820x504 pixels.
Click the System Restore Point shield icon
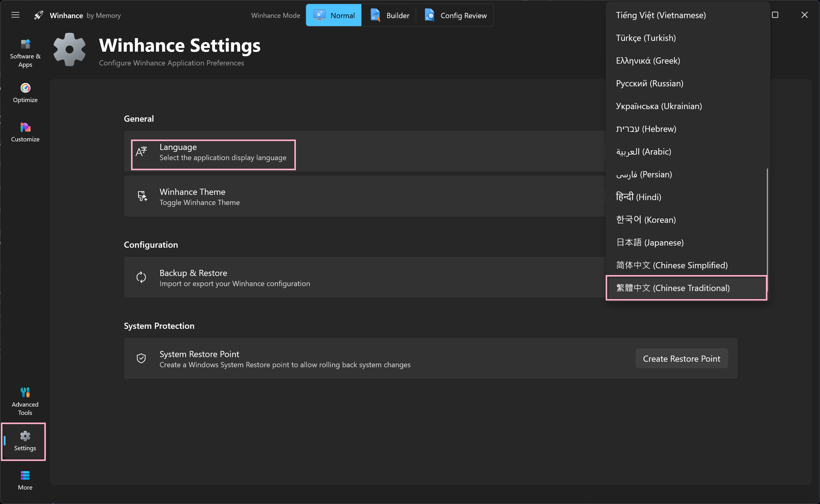[x=141, y=358]
